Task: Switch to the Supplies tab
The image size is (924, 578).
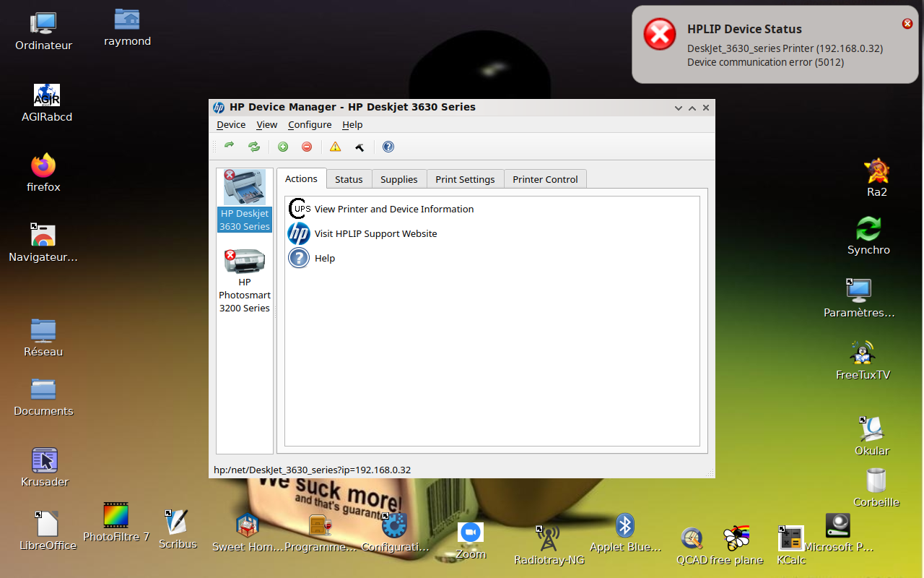Action: coord(399,179)
